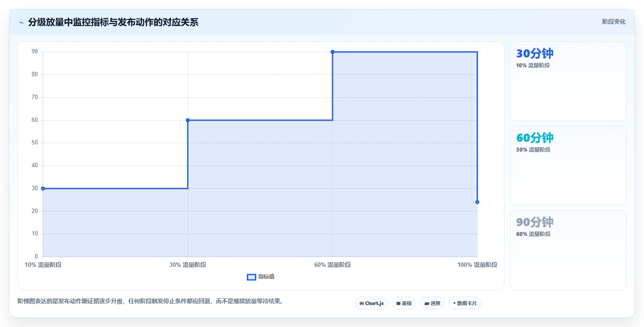This screenshot has width=644, height=327.
Task: Select the 数据卡片 tag
Action: pos(464,303)
